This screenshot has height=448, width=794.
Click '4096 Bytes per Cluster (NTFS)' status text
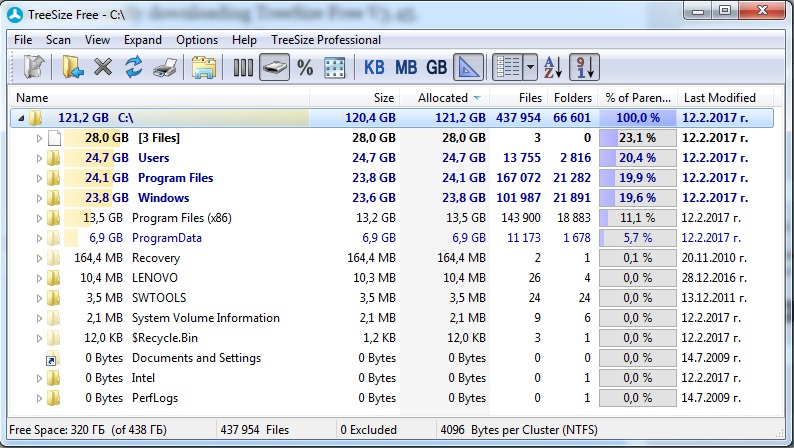(519, 430)
